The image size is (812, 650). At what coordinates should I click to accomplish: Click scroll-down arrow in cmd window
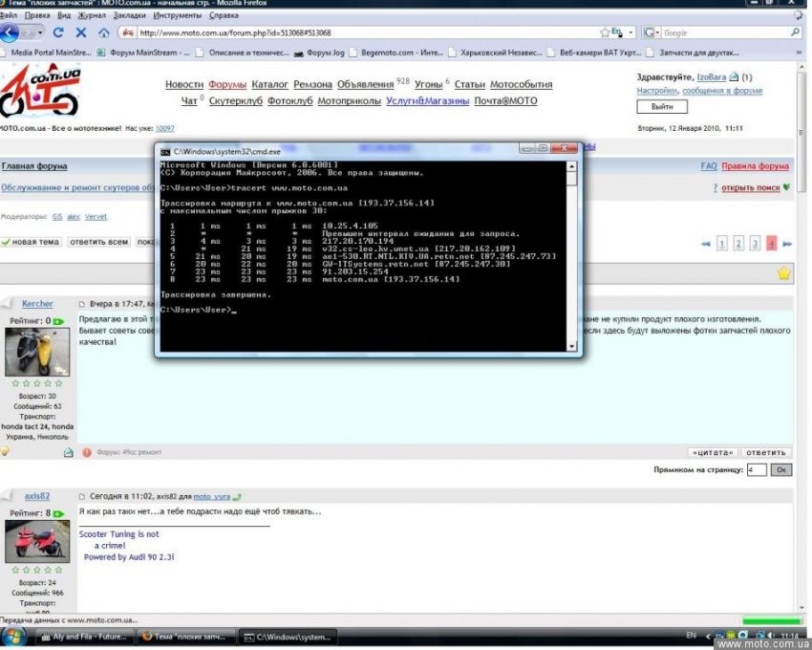pos(571,346)
